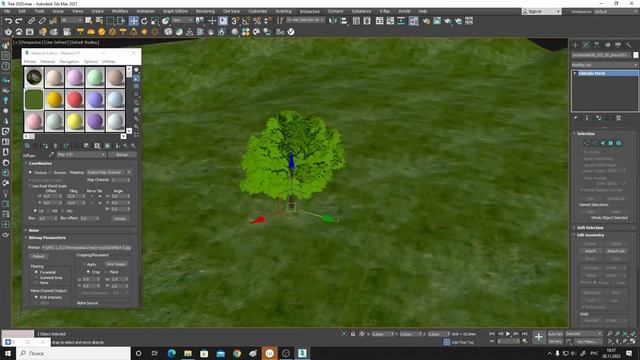Toggle the 3D Snaps icon

pyautogui.click(x=235, y=20)
